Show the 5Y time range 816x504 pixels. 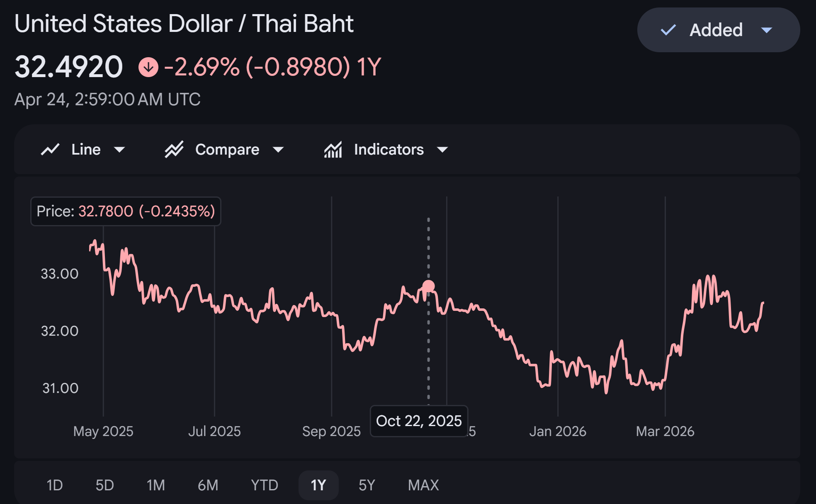tap(367, 485)
